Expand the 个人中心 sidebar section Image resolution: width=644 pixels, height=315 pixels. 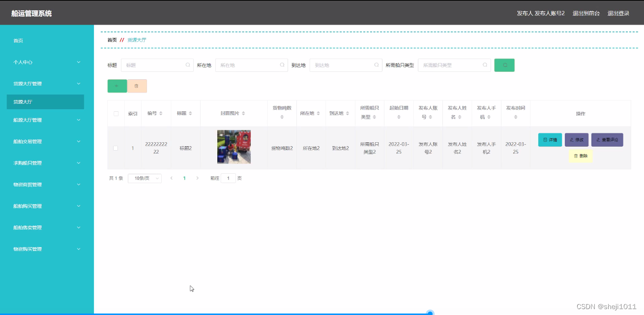45,62
